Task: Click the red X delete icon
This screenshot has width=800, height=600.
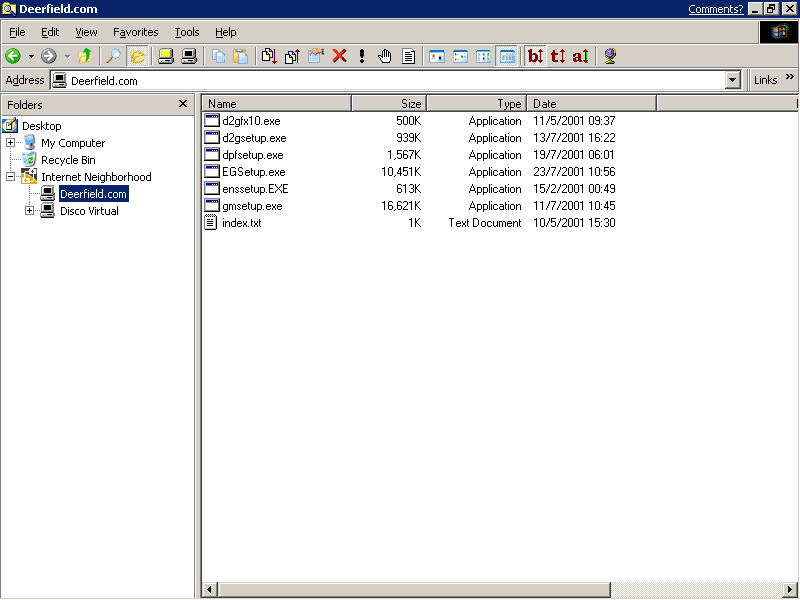Action: coord(339,56)
